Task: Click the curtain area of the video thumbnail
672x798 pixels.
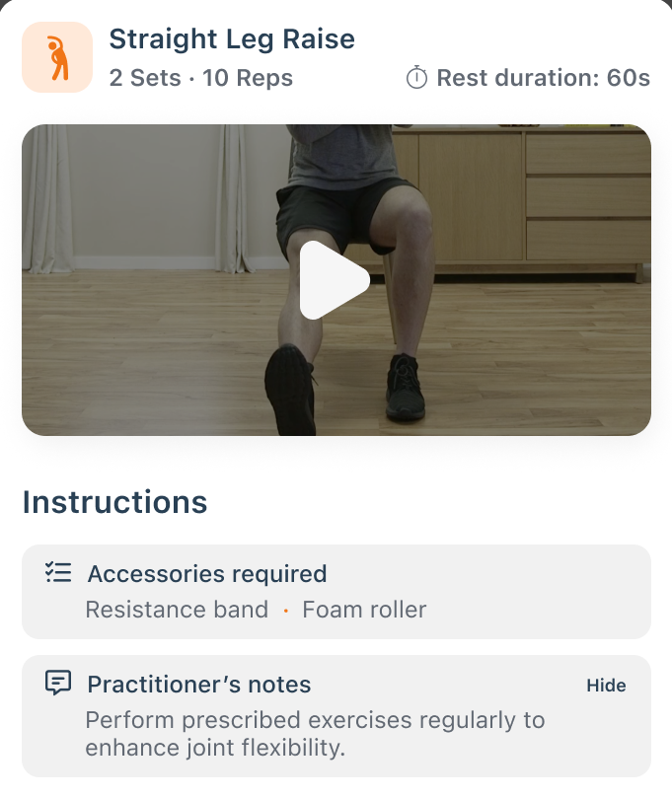Action: click(x=45, y=198)
